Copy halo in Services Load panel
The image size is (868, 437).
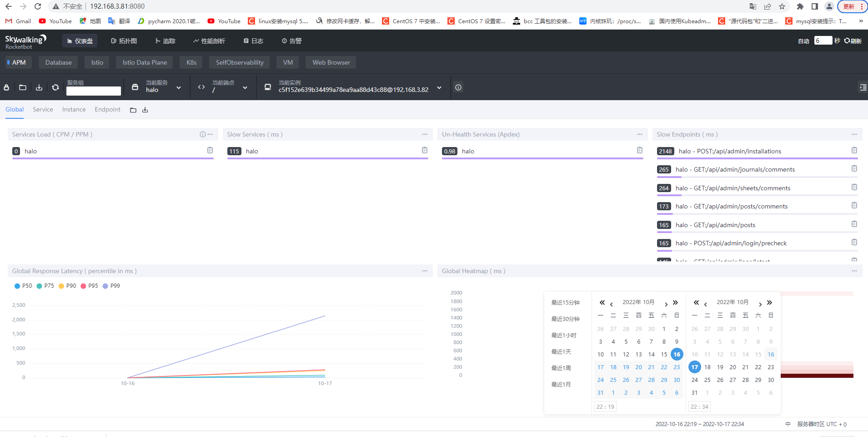tap(210, 150)
